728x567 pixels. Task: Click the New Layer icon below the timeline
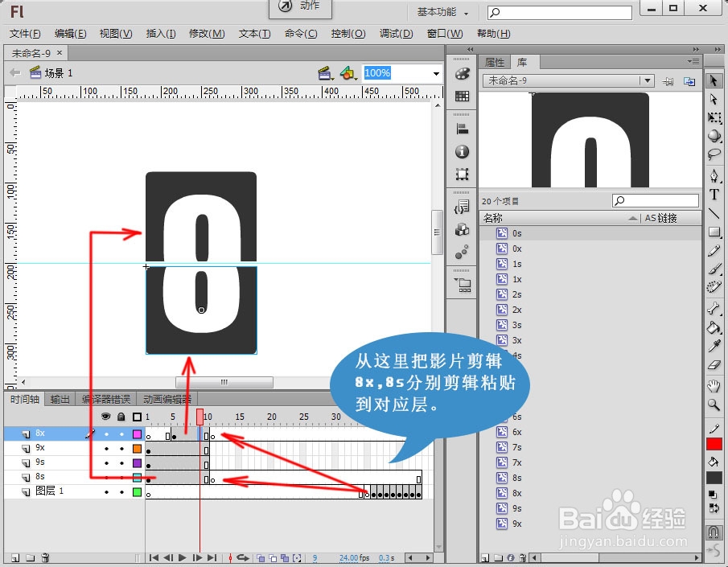click(x=14, y=557)
